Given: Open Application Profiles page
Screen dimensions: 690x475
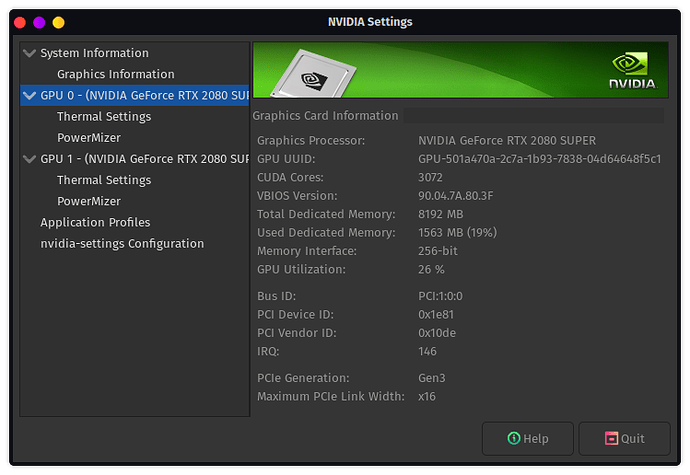Looking at the screenshot, I should pos(95,222).
